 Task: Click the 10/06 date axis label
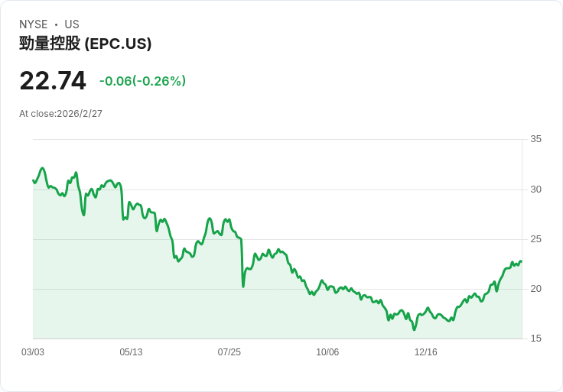[x=327, y=352]
